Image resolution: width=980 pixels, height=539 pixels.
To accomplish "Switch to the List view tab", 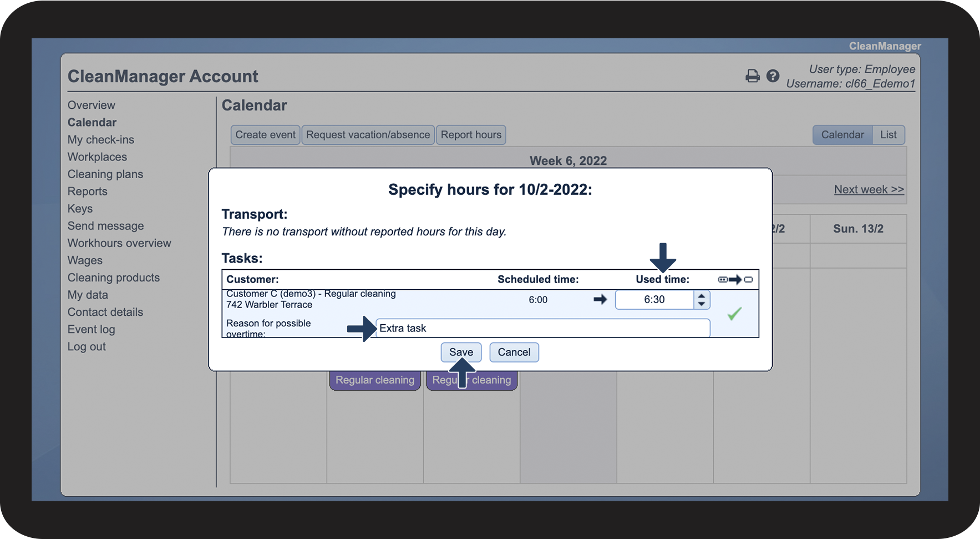I will [x=888, y=135].
